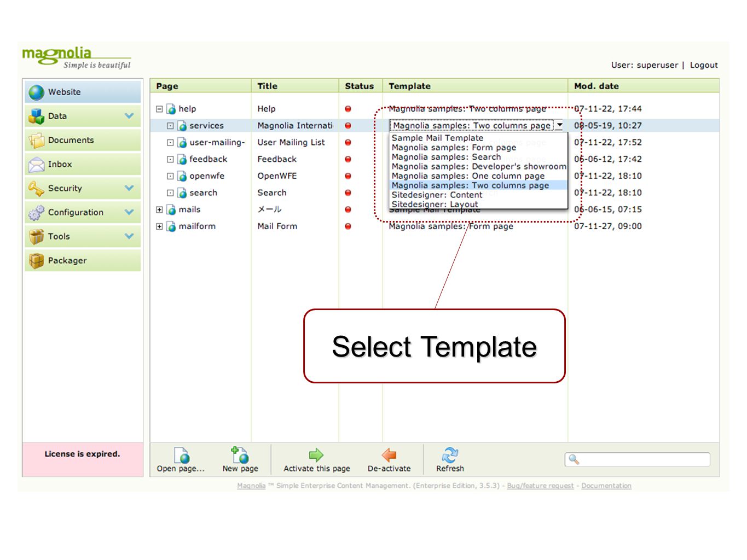Open the Documentation footer link
The image size is (747, 560).
[606, 486]
